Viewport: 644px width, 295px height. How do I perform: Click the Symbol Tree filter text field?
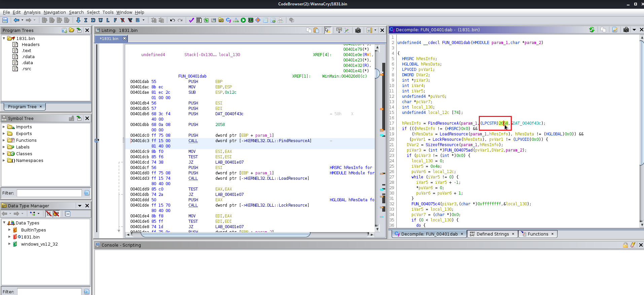point(49,193)
